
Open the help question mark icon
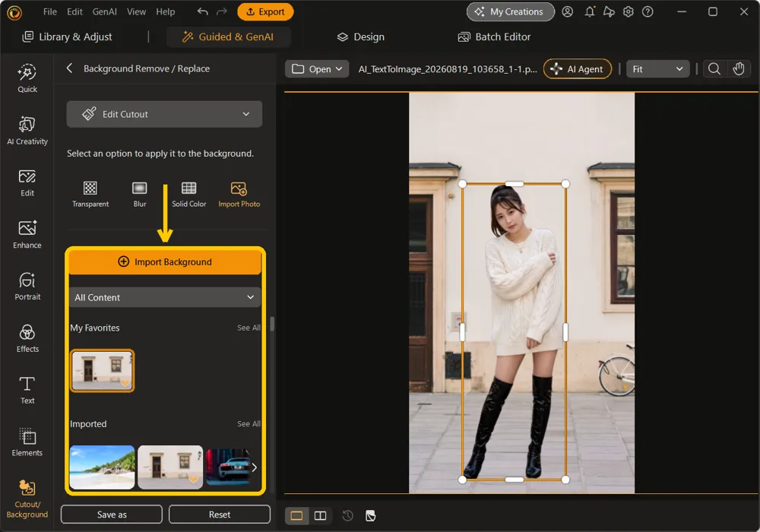[x=648, y=11]
